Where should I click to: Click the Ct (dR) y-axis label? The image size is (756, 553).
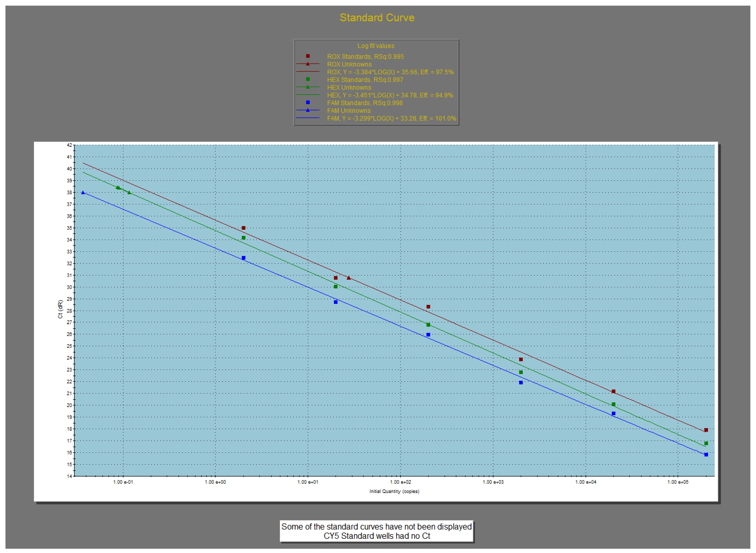click(60, 309)
